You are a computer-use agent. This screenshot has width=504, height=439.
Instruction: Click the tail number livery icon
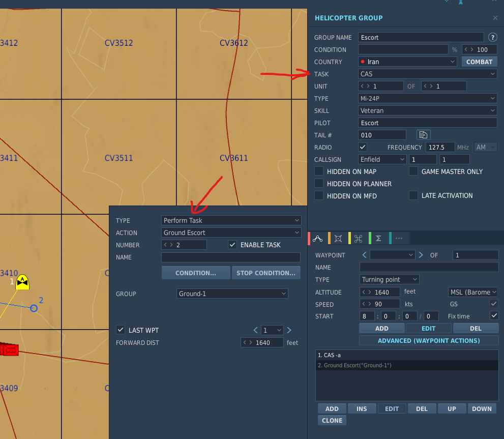point(423,135)
